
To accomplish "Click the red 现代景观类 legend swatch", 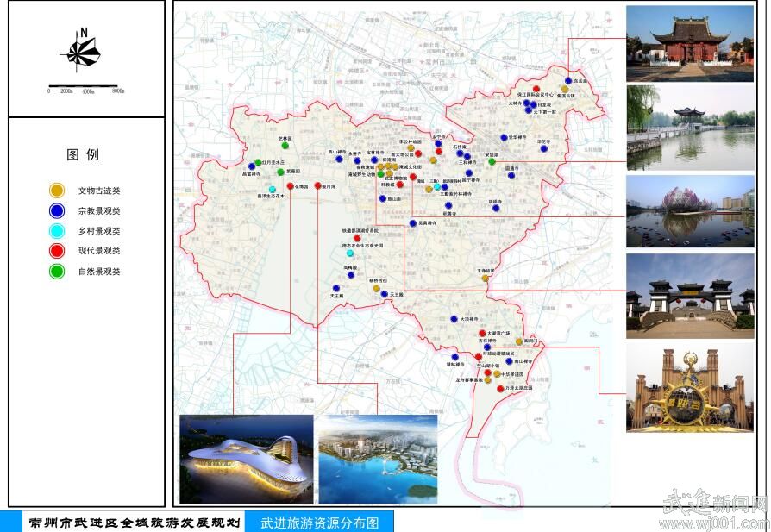I will click(57, 251).
